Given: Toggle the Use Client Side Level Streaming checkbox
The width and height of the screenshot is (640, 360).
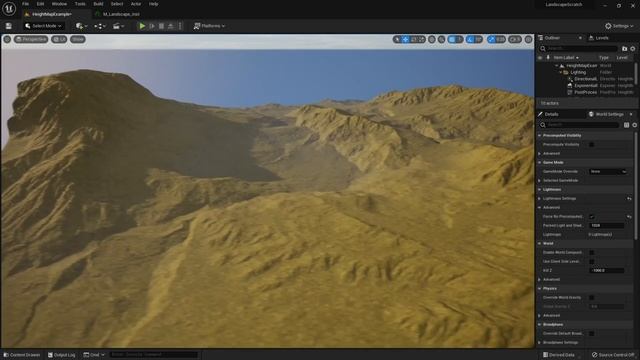Looking at the screenshot, I should point(591,262).
